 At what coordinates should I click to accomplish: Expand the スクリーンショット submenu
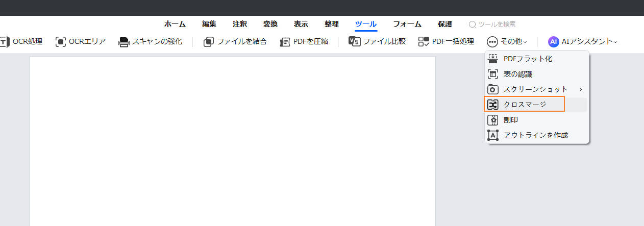click(537, 89)
